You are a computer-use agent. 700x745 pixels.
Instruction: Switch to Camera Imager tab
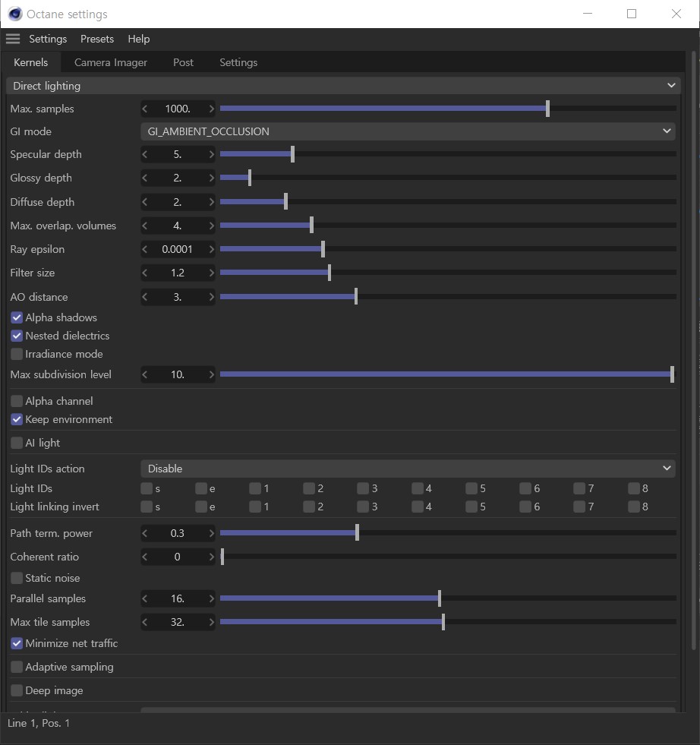click(111, 62)
